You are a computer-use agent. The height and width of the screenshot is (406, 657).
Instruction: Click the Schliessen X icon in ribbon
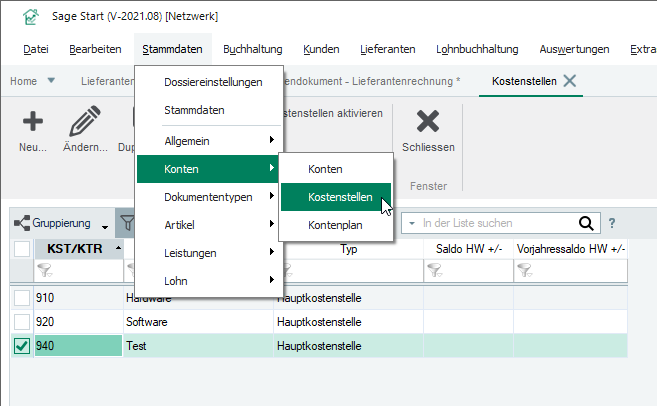pos(428,121)
